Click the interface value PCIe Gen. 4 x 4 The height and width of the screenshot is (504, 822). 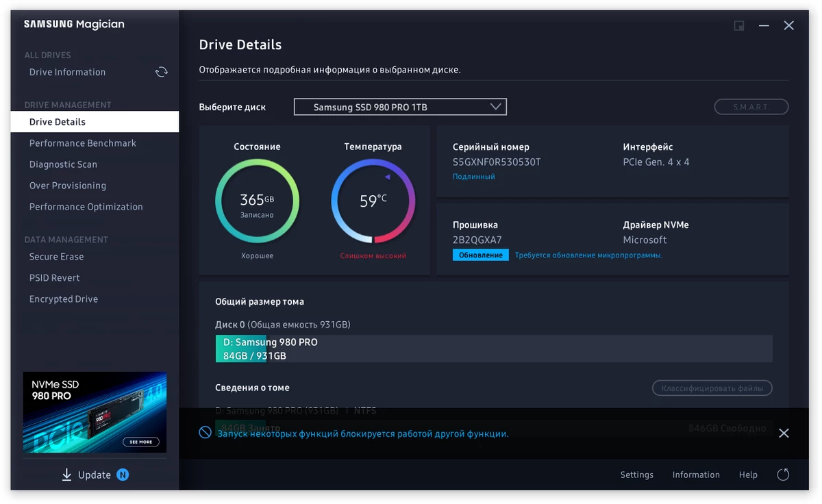(656, 162)
